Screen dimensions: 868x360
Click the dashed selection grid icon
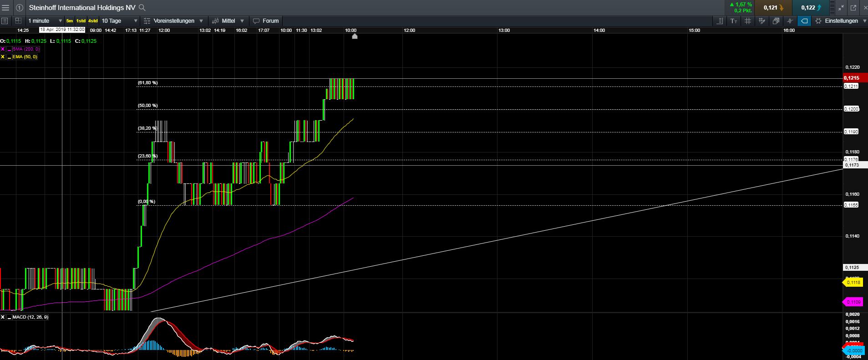[18, 21]
